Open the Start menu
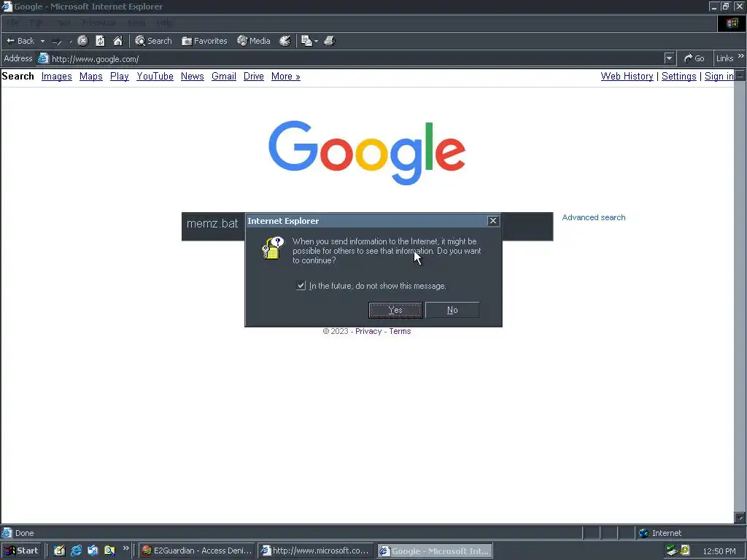The width and height of the screenshot is (747, 560). pyautogui.click(x=21, y=551)
